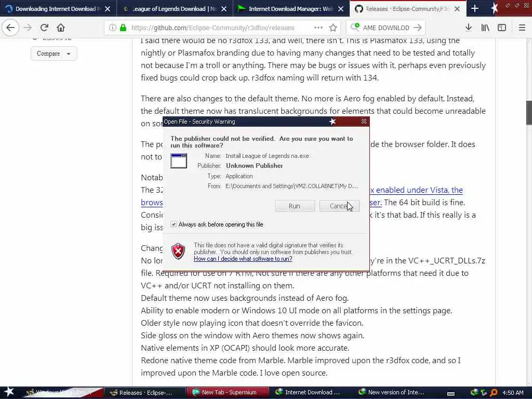
Task: Close the League of Legends Download tab
Action: click(x=224, y=9)
